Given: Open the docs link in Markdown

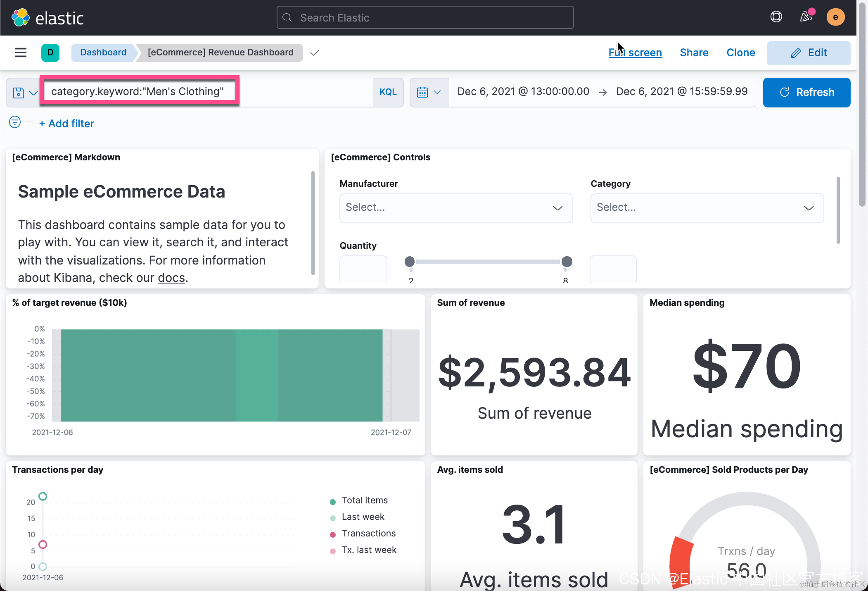Looking at the screenshot, I should point(171,278).
